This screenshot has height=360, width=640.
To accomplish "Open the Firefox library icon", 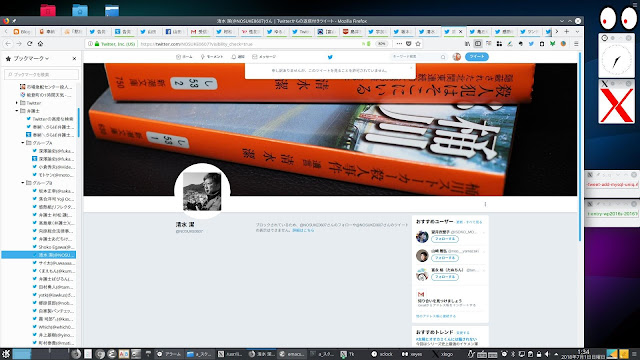I will coord(467,44).
